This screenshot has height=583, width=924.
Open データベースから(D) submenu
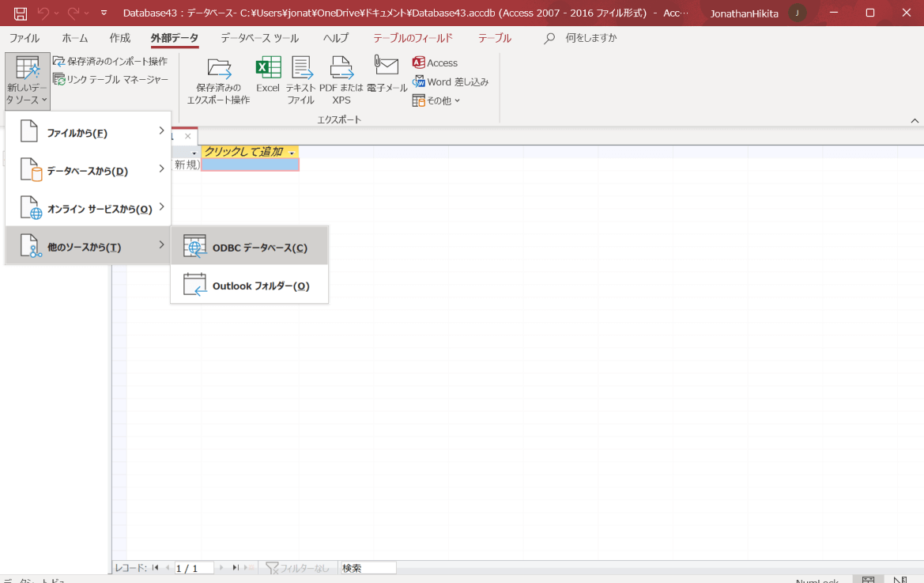coord(89,170)
